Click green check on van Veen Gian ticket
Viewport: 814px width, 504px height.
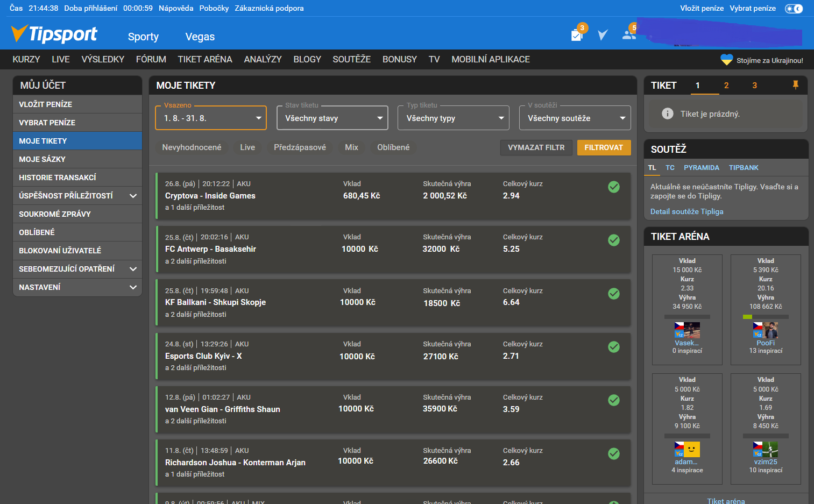click(614, 400)
